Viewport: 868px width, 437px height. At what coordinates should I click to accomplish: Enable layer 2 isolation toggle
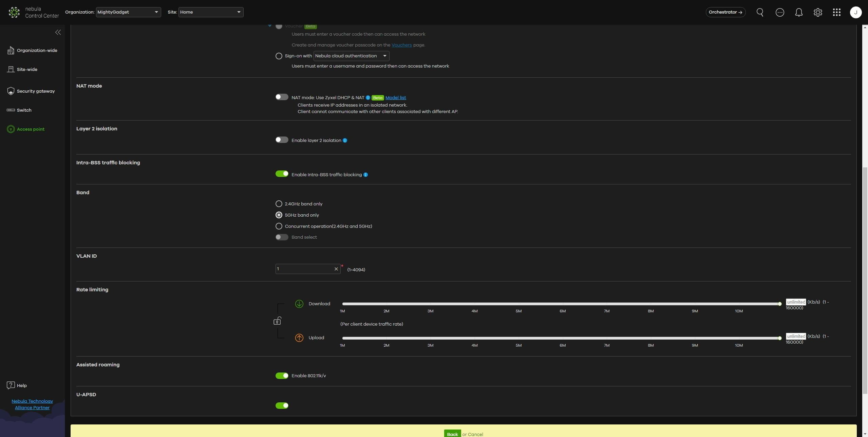click(282, 140)
